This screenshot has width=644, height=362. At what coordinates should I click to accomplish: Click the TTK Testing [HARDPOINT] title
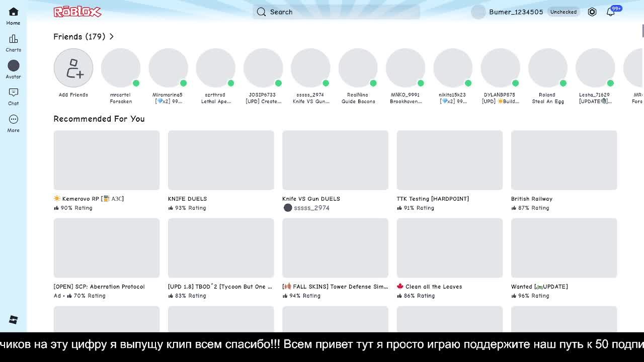coord(433,199)
